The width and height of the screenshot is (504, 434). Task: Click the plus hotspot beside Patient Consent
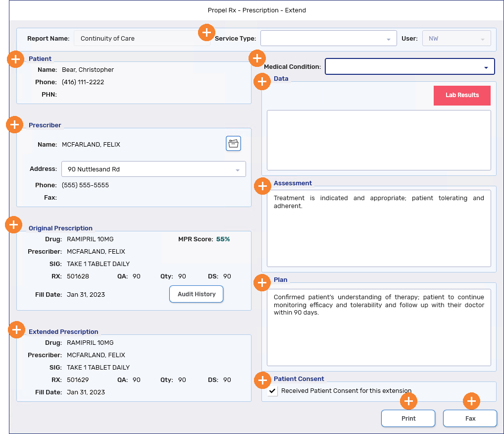pyautogui.click(x=262, y=380)
